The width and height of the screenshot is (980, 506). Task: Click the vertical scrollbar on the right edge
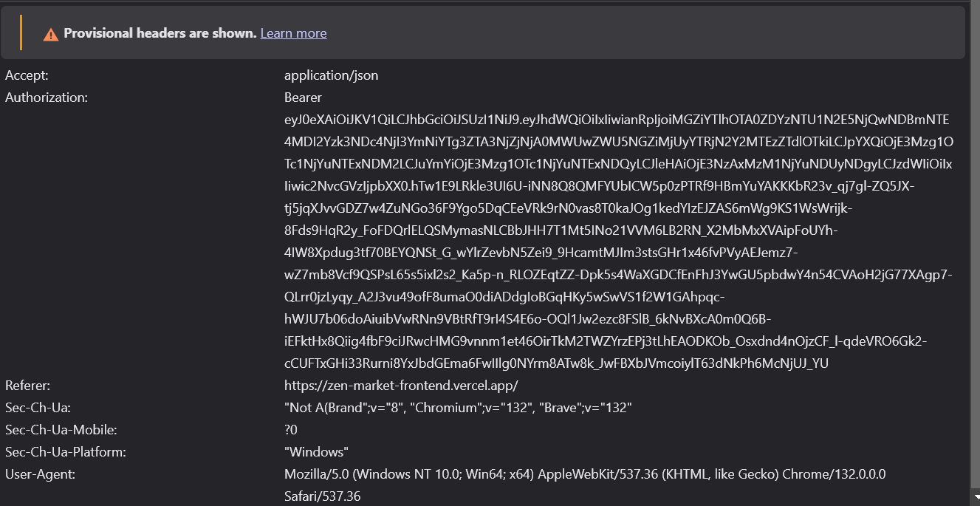(x=975, y=253)
